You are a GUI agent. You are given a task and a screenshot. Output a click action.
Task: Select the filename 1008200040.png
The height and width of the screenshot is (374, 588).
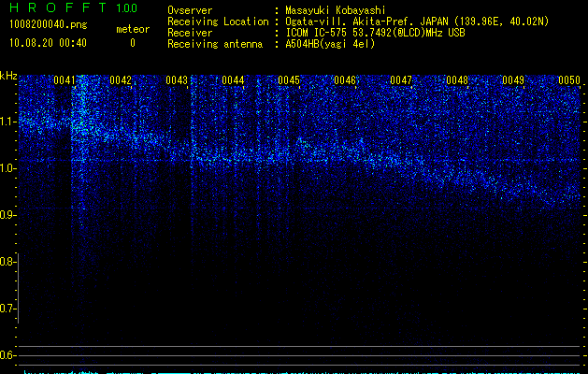click(49, 25)
